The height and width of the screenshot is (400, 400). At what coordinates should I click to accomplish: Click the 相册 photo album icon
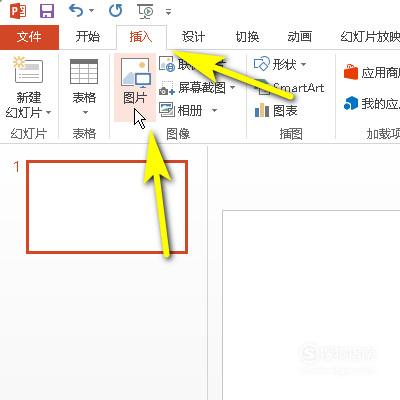[x=167, y=110]
